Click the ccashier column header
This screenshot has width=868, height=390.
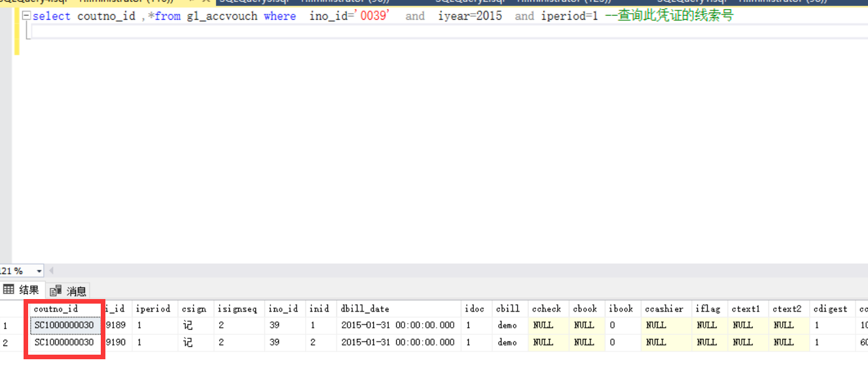[664, 309]
